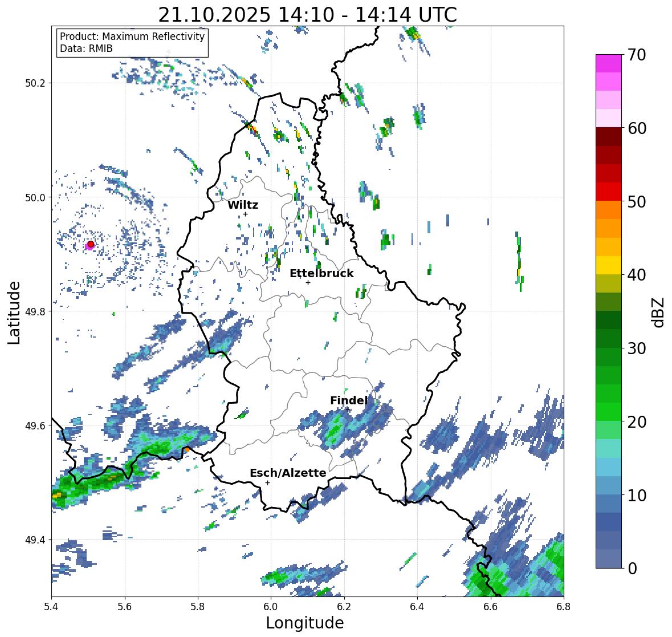672x637 pixels.
Task: Click the 5.4 longitude tick label
Action: click(x=51, y=607)
